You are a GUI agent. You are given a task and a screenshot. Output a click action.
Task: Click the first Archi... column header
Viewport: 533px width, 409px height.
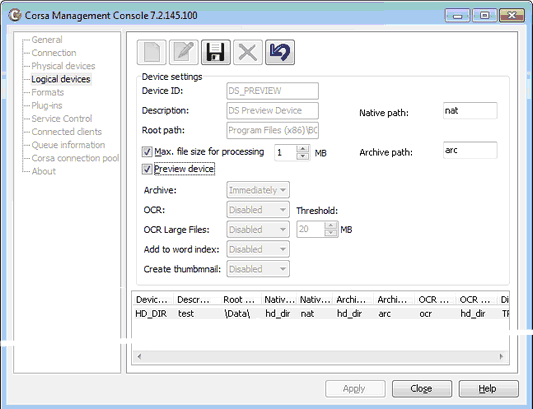(x=353, y=300)
